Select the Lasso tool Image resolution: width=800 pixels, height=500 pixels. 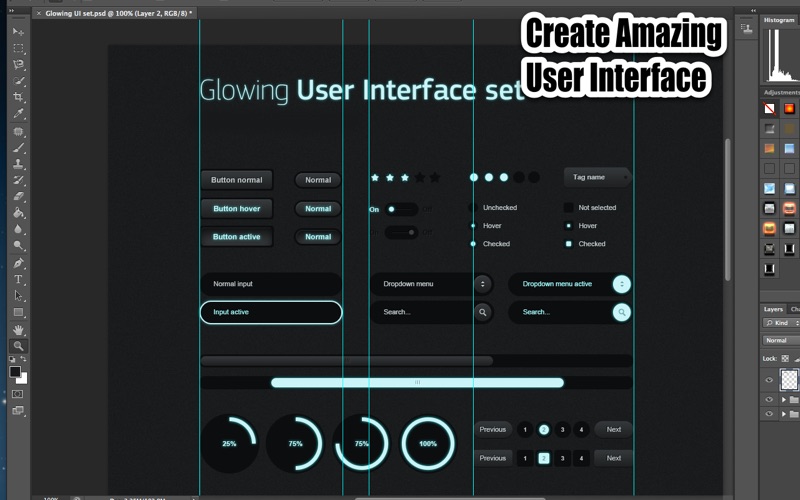[18, 64]
